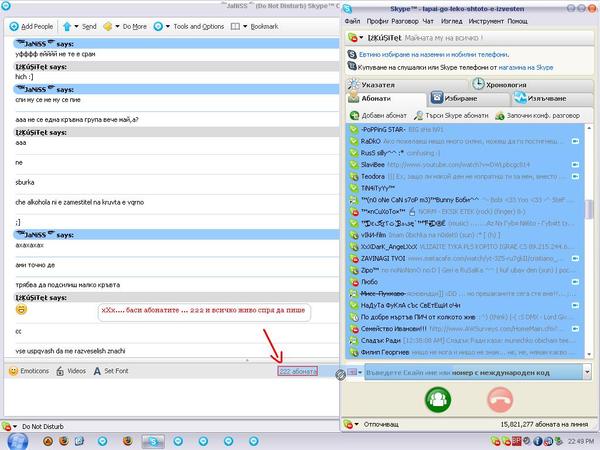Viewport: 600px width, 450px height.
Task: Switch to the Указател tab
Action: click(x=406, y=85)
